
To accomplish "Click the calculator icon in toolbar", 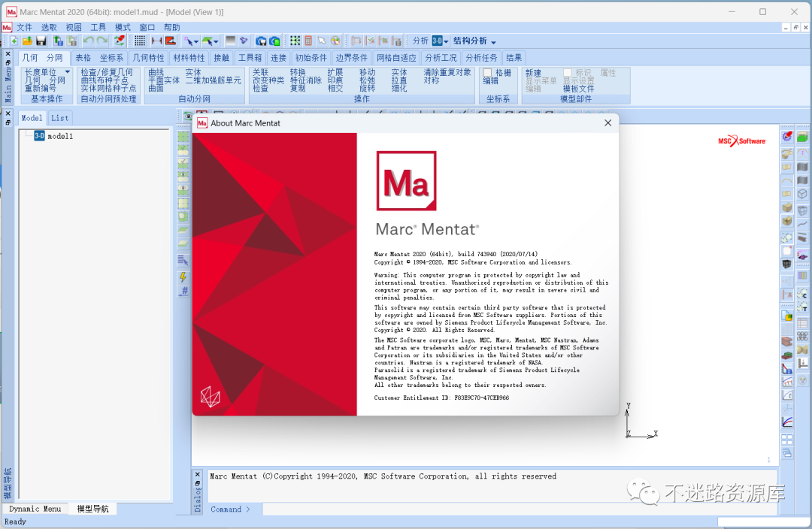I will [308, 41].
